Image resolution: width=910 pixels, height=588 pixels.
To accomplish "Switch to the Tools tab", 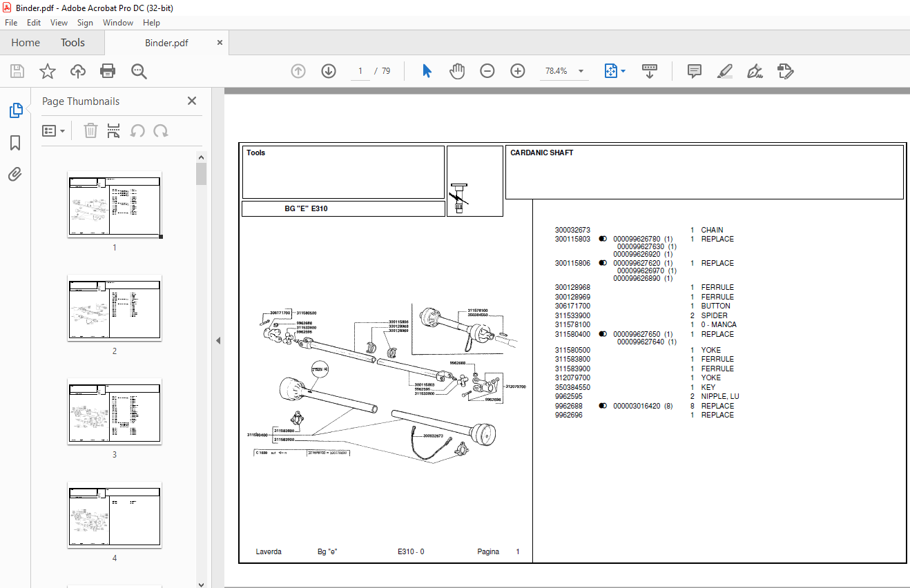I will (x=72, y=43).
